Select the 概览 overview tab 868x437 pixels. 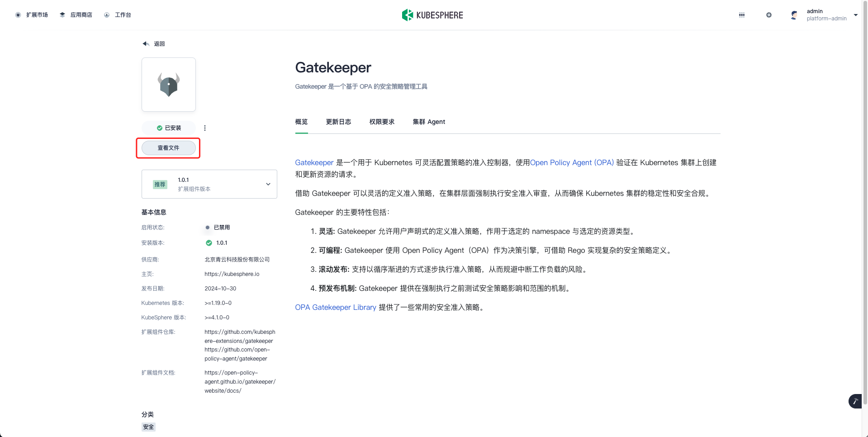301,122
